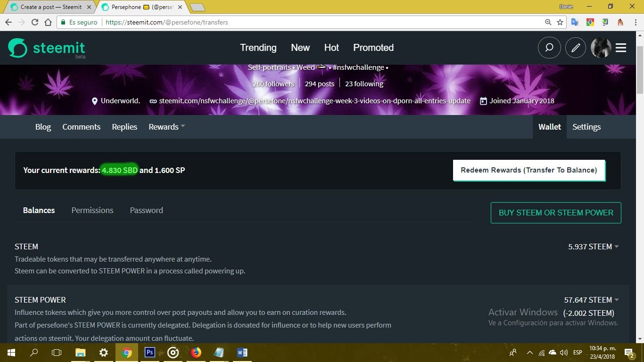This screenshot has height=362, width=644.
Task: Open the Blog tab
Action: point(43,127)
